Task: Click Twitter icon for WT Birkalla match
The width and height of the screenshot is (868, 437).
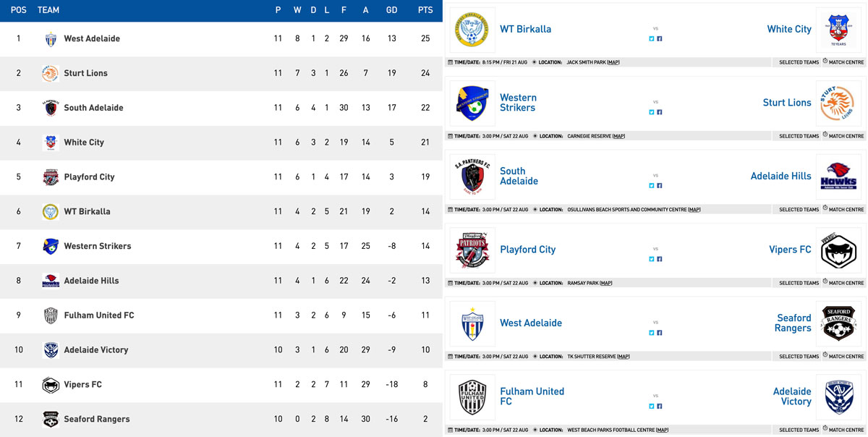Action: [x=652, y=38]
